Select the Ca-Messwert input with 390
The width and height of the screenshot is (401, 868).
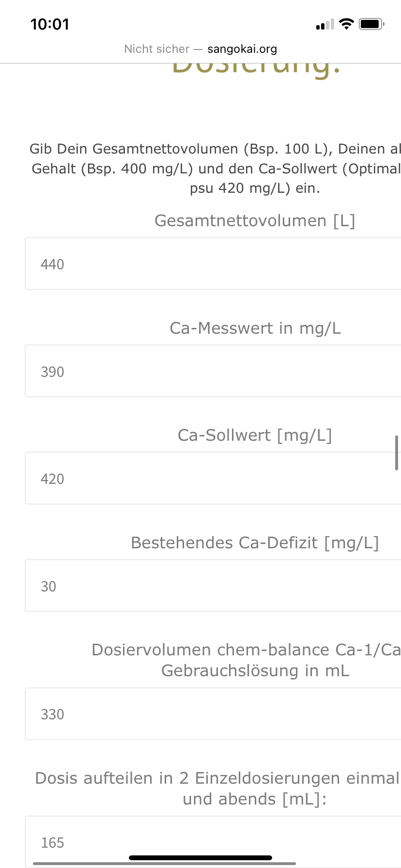[x=213, y=372]
